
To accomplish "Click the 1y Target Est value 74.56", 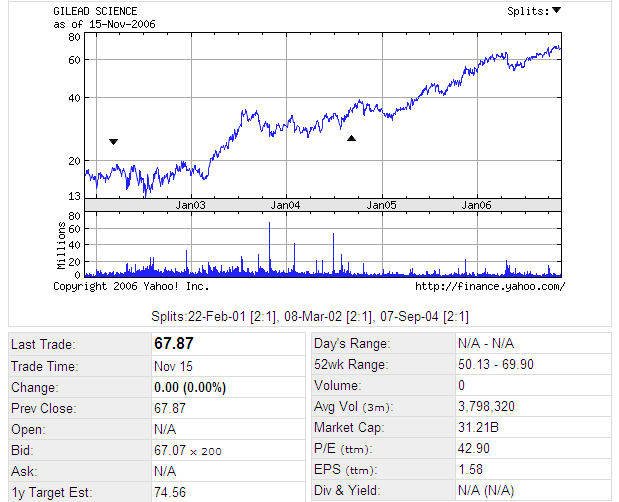I will [x=170, y=492].
